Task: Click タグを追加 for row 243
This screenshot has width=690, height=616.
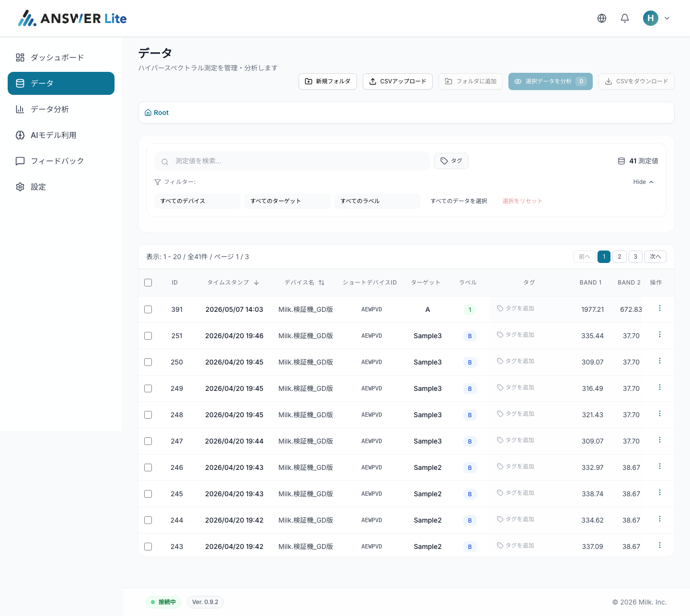Action: pyautogui.click(x=516, y=546)
